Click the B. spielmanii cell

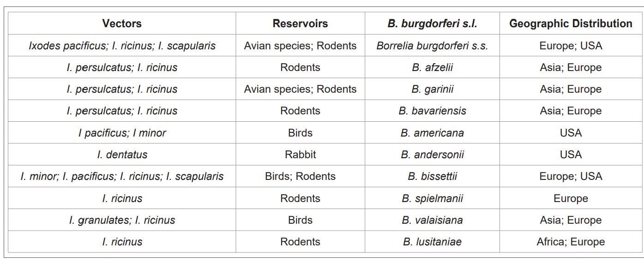point(432,198)
